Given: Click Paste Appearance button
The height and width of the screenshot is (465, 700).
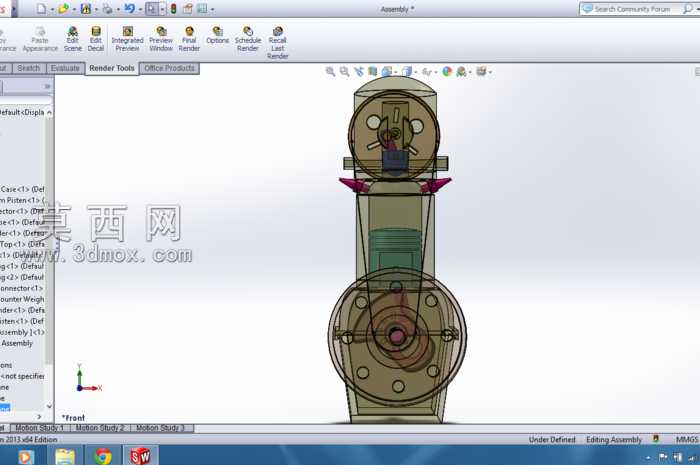Looking at the screenshot, I should (40, 39).
